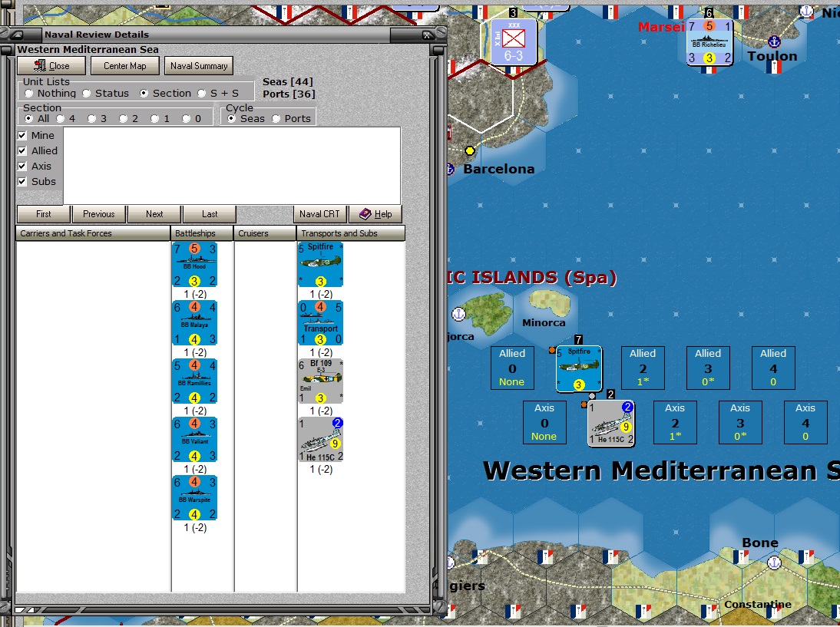Toggle the Mine checkbox
The image size is (840, 627).
(x=22, y=136)
